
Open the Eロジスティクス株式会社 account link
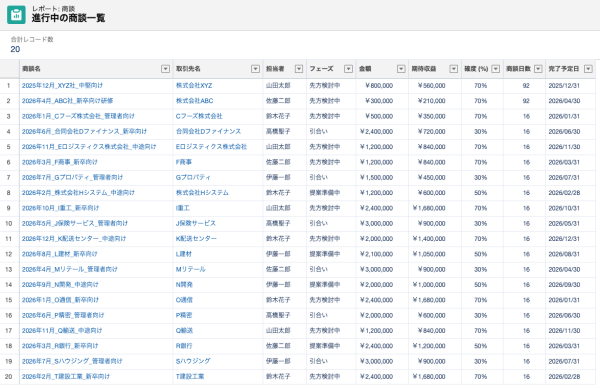pyautogui.click(x=211, y=147)
